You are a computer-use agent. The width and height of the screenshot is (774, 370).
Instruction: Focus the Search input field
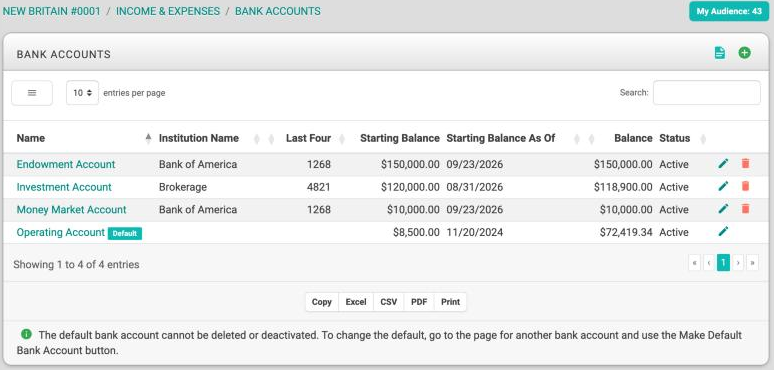click(x=706, y=93)
